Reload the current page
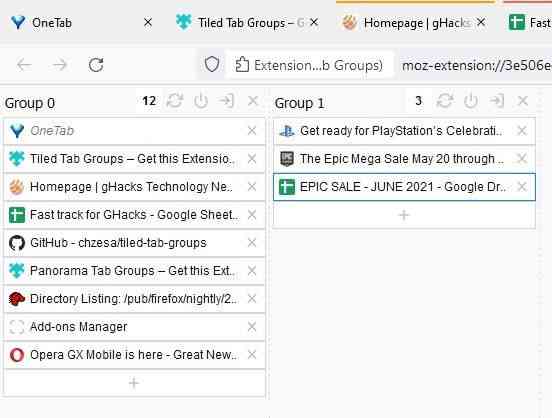Image resolution: width=552 pixels, height=418 pixels. click(96, 65)
